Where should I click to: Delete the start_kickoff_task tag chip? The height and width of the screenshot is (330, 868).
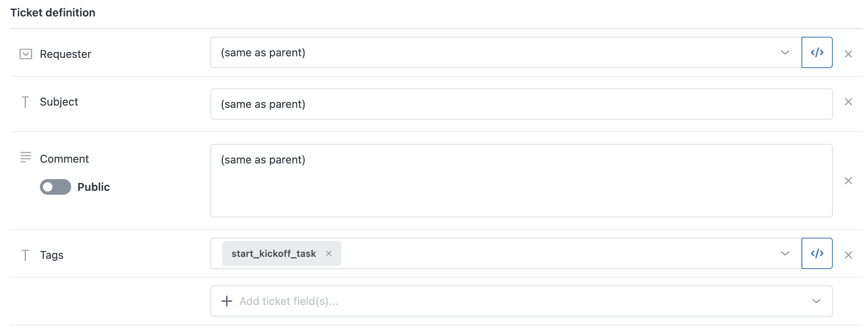[x=329, y=253]
